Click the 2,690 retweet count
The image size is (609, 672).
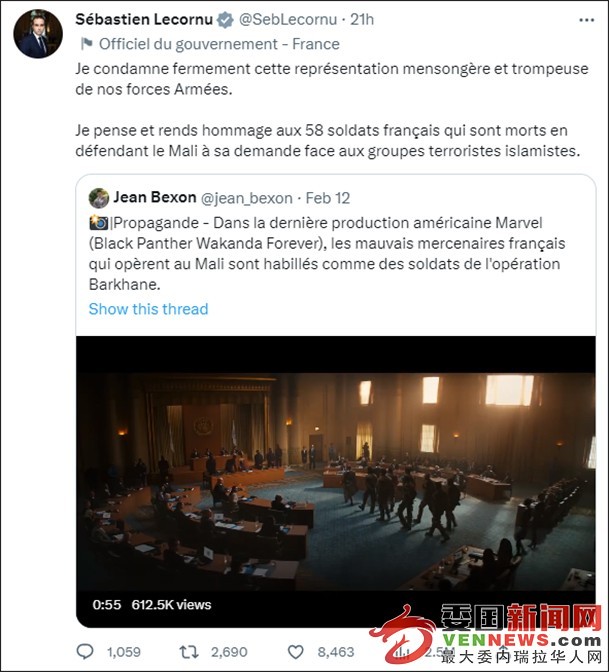pos(229,652)
